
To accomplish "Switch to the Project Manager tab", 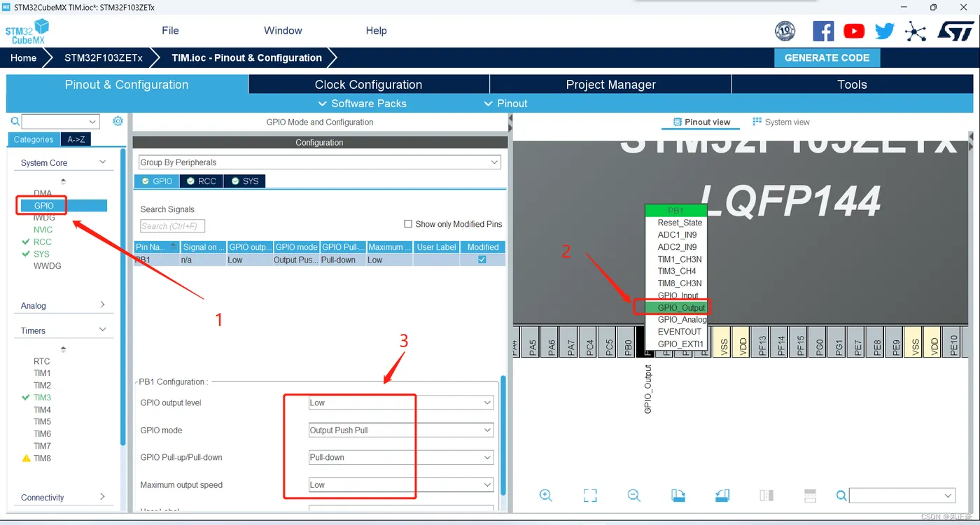I will coord(611,85).
